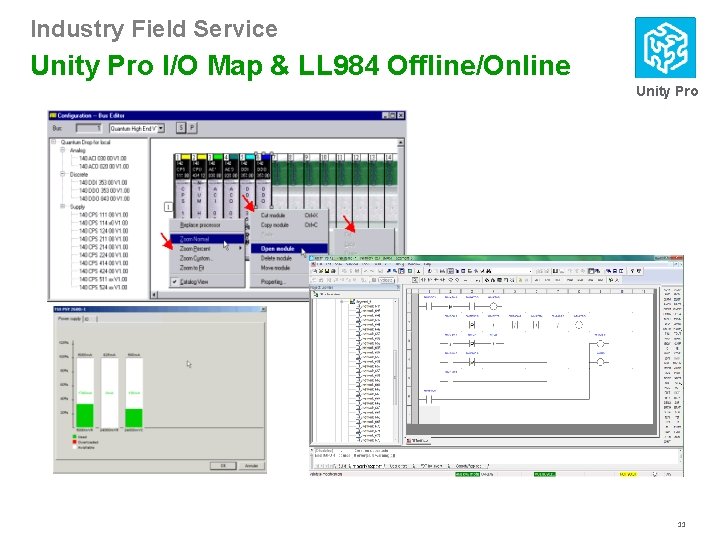This screenshot has width=720, height=540.
Task: Click the lone contact on bottom ladder rung
Action: point(430,399)
